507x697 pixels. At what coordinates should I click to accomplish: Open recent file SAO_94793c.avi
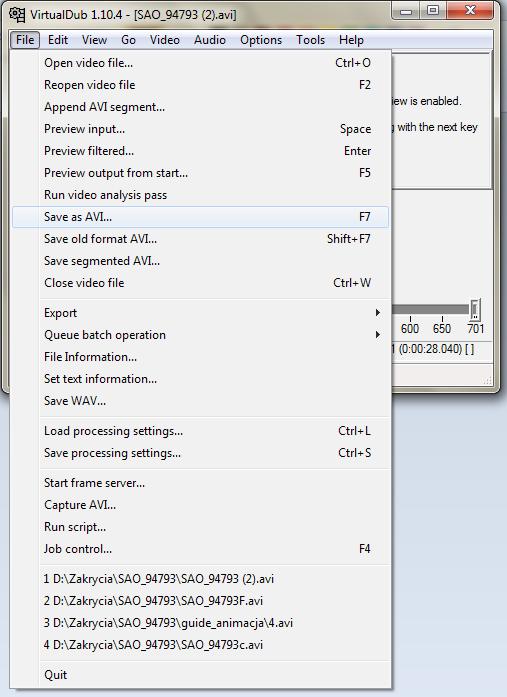click(x=200, y=645)
